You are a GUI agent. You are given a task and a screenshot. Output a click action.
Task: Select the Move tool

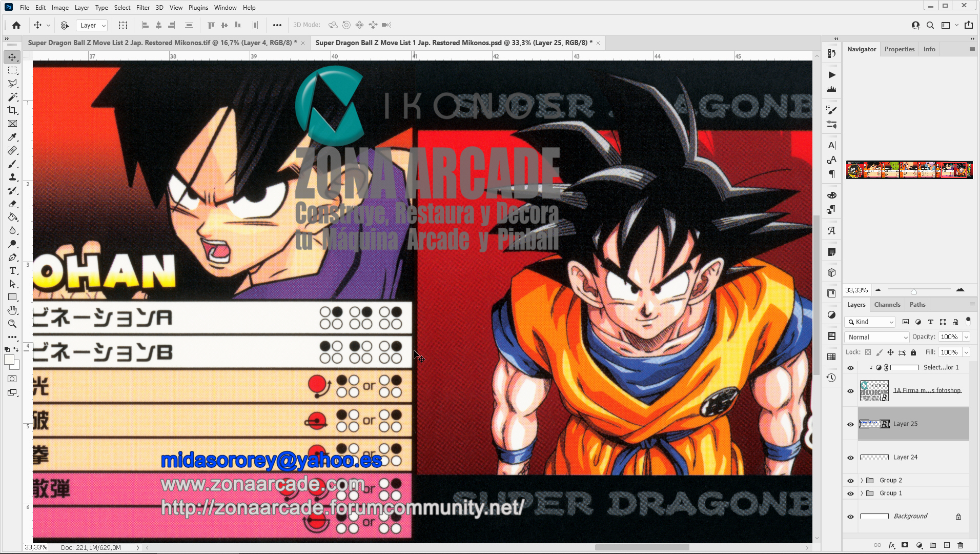point(12,57)
